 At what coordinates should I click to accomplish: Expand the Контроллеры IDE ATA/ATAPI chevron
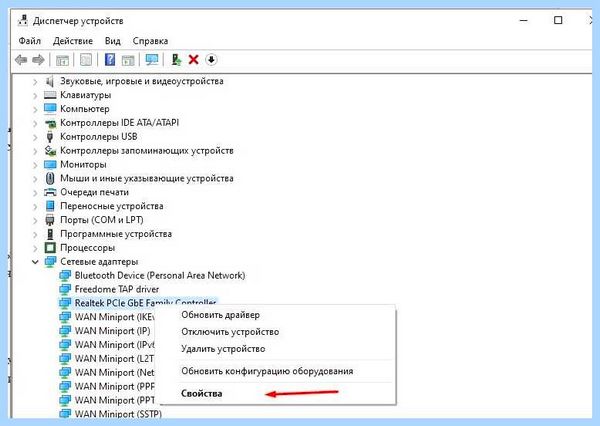(x=35, y=123)
